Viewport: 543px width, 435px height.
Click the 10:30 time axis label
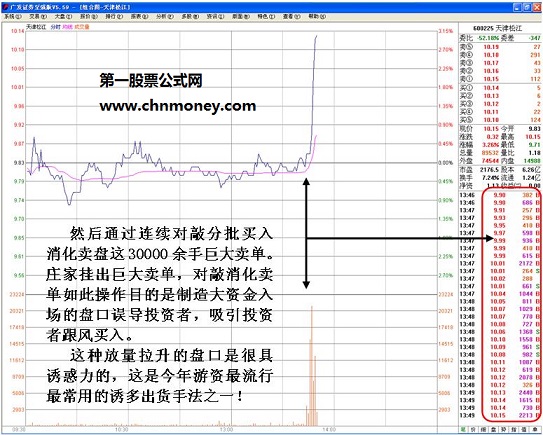click(x=122, y=429)
